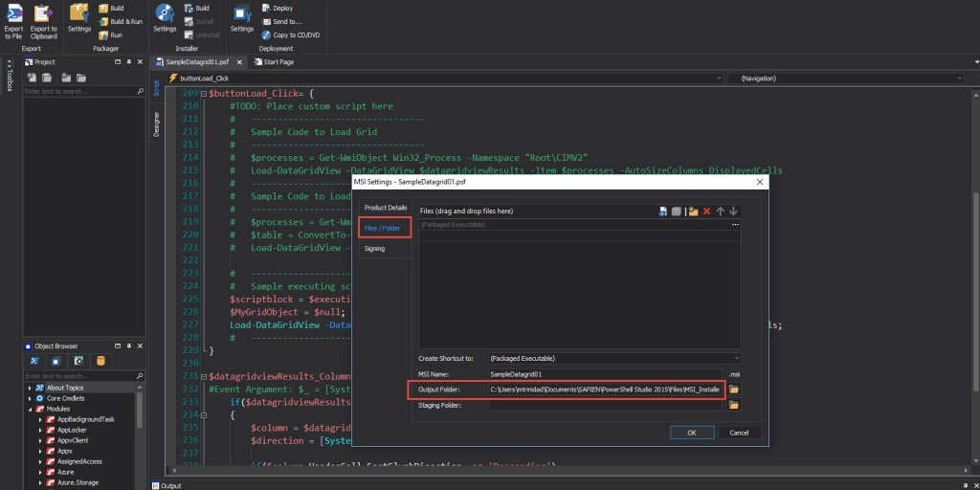Expand About Topics node
Screen dimensions: 980x490
(x=30, y=388)
